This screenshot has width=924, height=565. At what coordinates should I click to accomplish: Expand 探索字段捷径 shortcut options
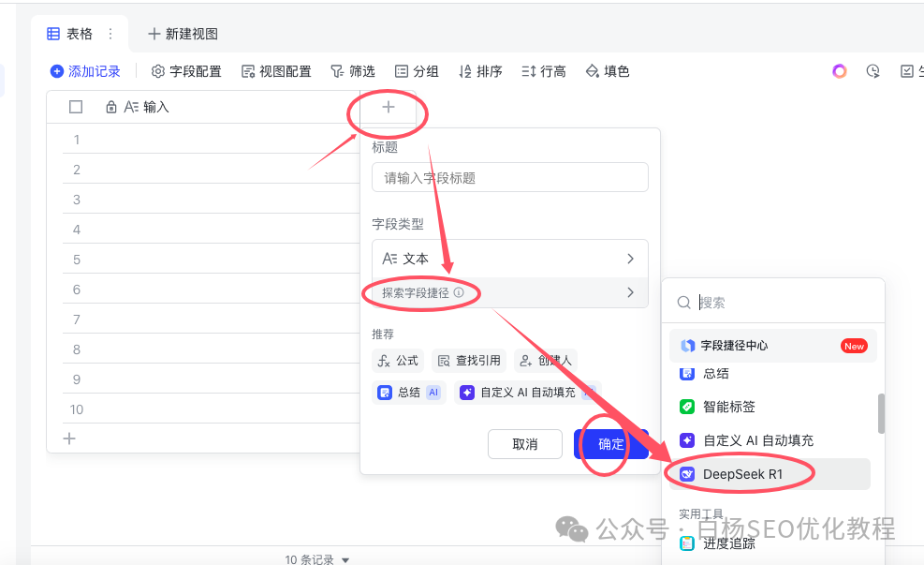pos(509,292)
